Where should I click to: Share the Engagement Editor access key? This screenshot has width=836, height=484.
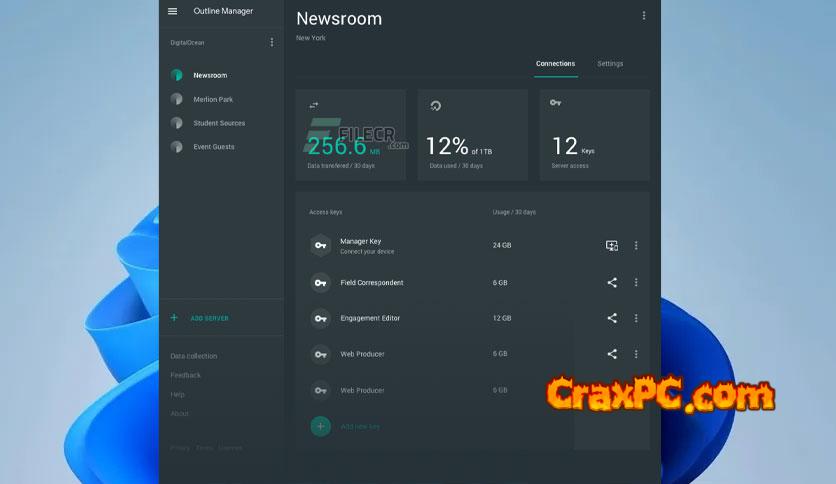tap(612, 318)
